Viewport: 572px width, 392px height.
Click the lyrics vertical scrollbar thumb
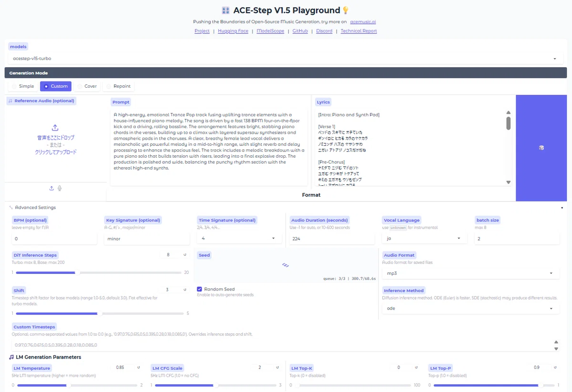pos(508,123)
